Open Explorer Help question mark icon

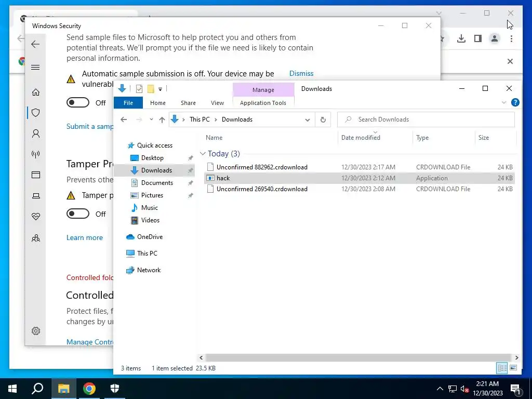515,102
